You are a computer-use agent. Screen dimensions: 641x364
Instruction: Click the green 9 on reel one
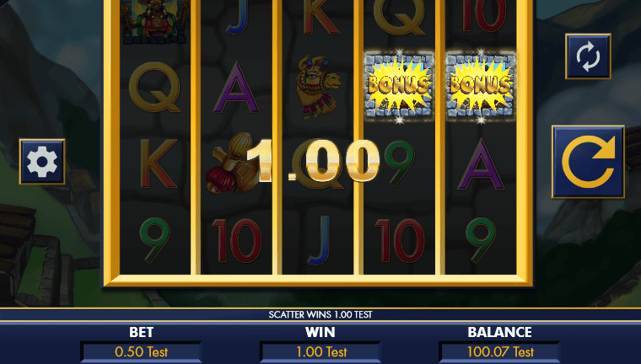[154, 240]
